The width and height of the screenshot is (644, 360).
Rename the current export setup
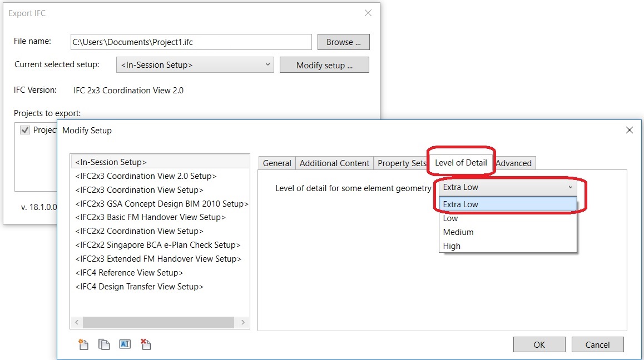click(x=125, y=344)
